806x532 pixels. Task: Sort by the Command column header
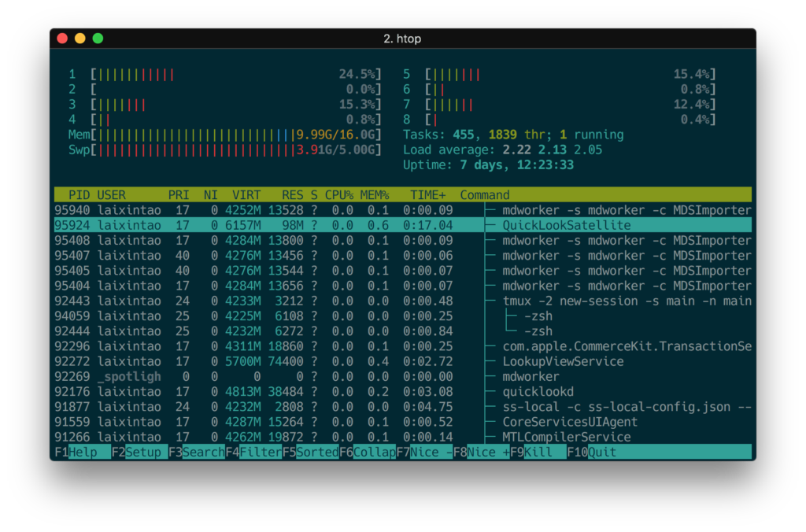pyautogui.click(x=485, y=195)
